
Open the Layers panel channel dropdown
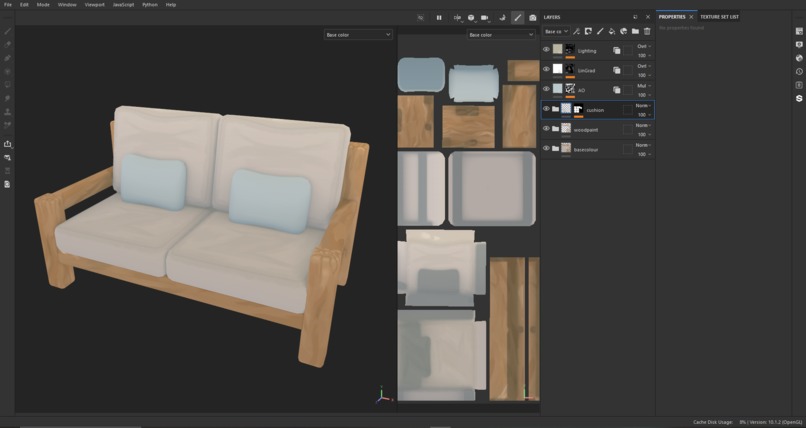click(x=556, y=31)
